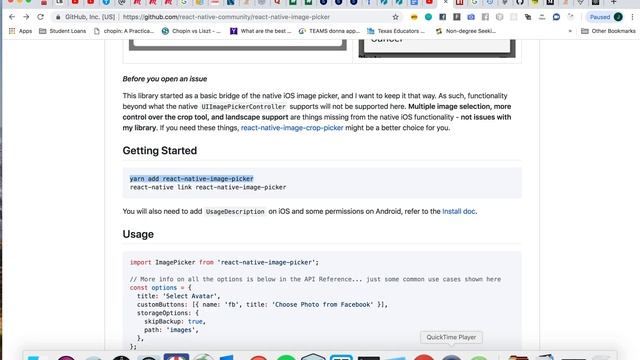Open the Install doc link
640x360 pixels.
459,211
